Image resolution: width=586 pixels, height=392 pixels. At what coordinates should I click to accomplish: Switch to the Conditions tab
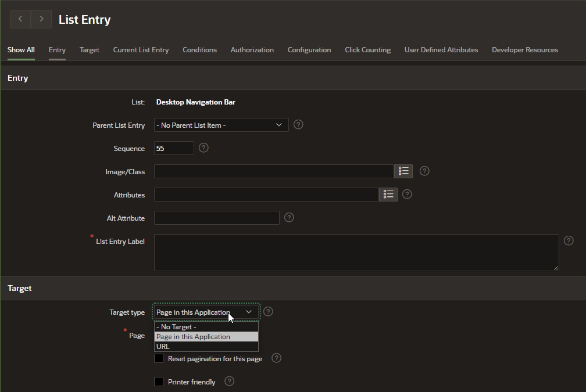point(199,50)
